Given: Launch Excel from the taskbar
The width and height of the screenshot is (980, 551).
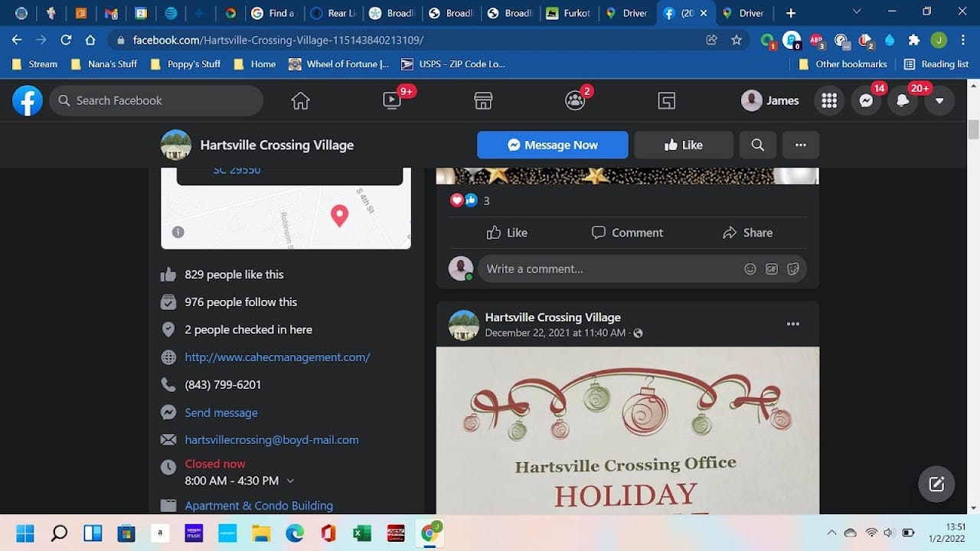Looking at the screenshot, I should coord(362,533).
